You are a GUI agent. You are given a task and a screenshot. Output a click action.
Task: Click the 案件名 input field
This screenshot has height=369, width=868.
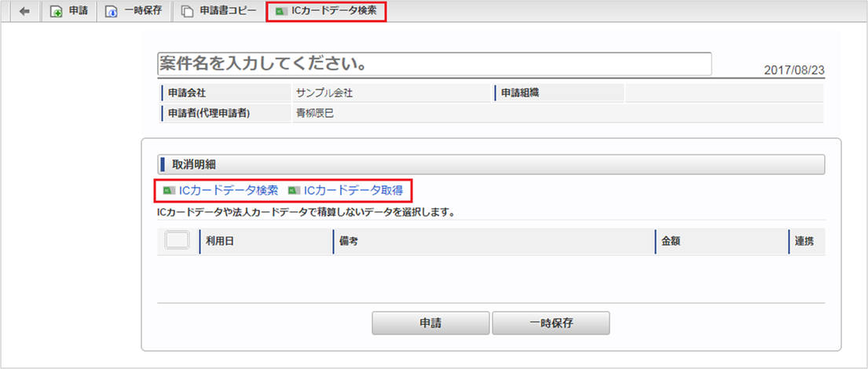[434, 64]
